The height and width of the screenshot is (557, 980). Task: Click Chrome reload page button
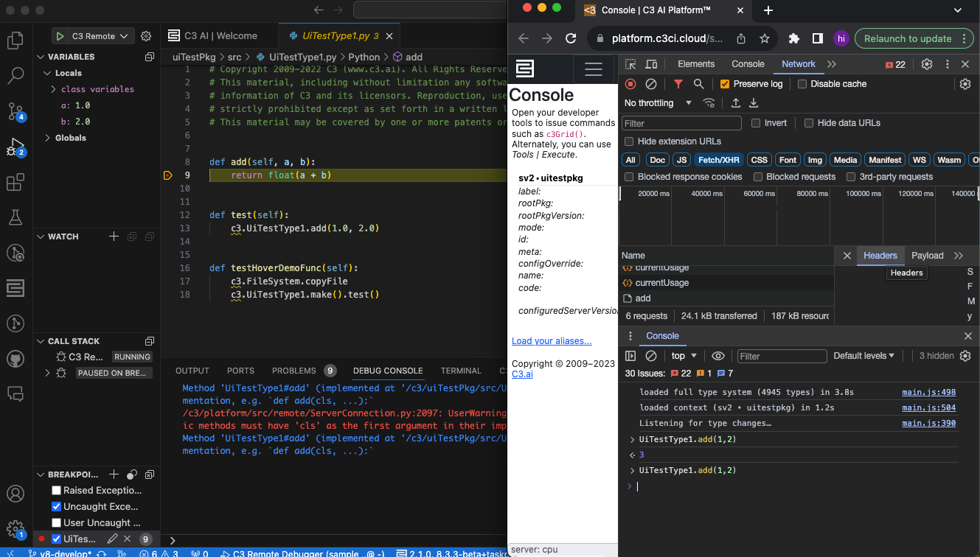point(571,38)
